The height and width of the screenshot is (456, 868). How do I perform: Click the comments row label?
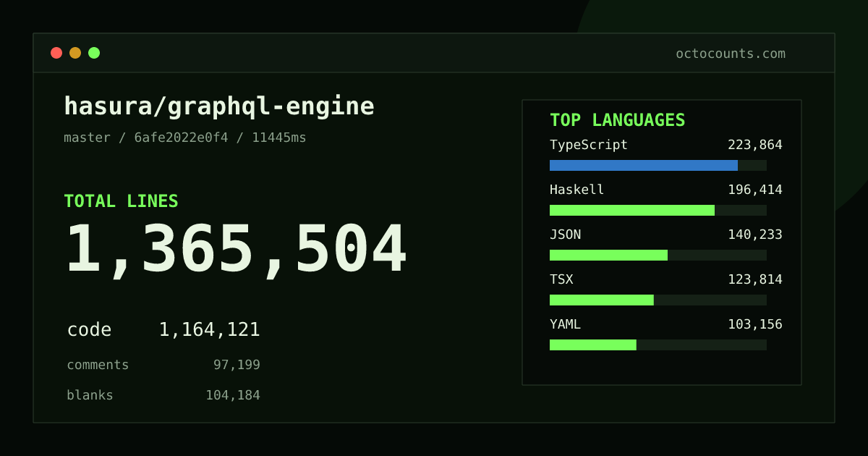pos(98,365)
